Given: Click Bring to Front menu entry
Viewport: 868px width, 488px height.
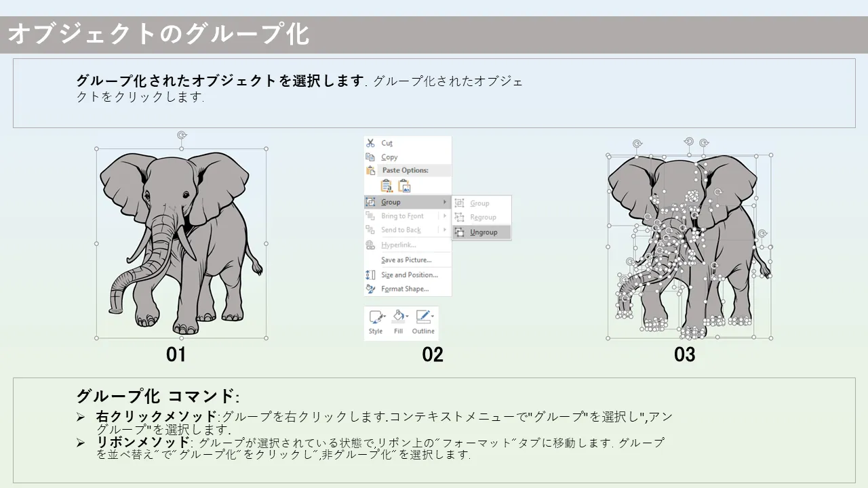Looking at the screenshot, I should 402,216.
